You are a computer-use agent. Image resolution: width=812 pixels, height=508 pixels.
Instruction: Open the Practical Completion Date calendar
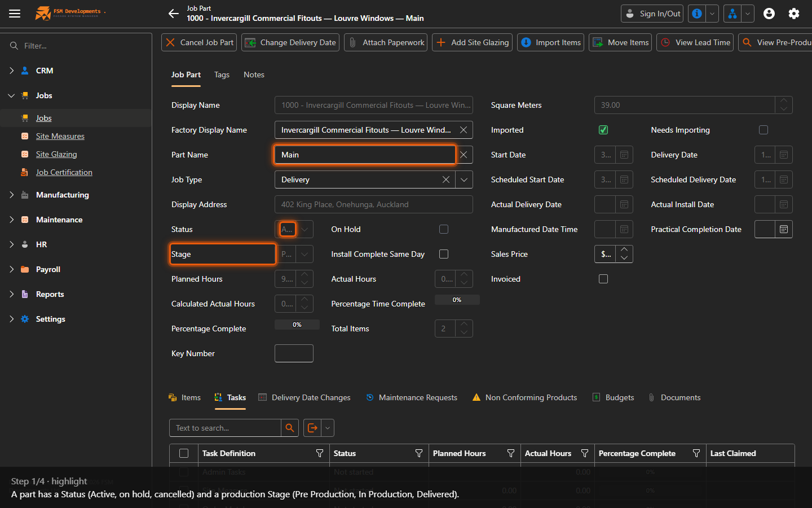pyautogui.click(x=784, y=229)
